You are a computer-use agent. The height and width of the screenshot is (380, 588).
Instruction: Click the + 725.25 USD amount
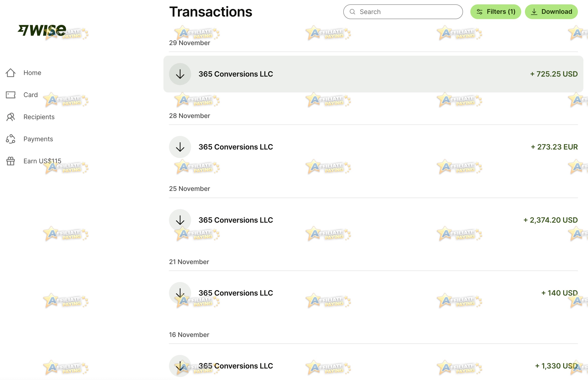(x=554, y=74)
